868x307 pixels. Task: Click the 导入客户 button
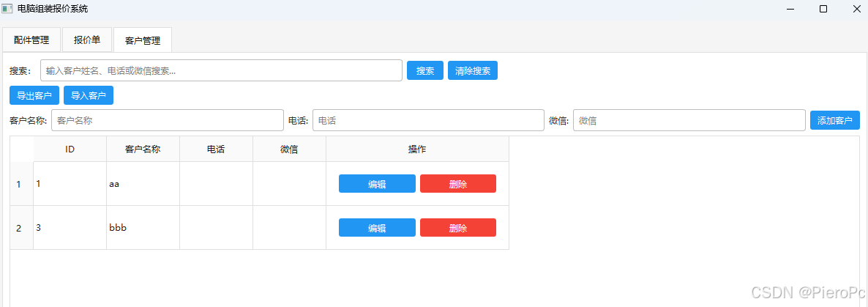[x=89, y=95]
